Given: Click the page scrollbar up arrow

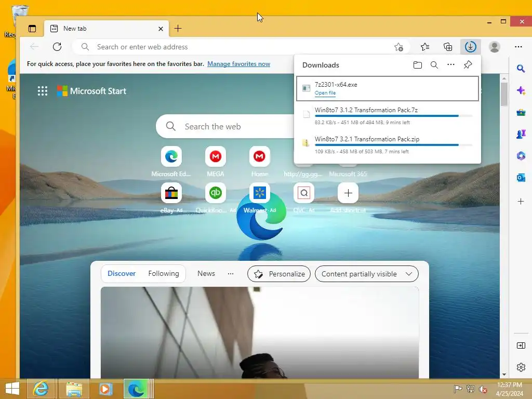Looking at the screenshot, I should (x=504, y=78).
